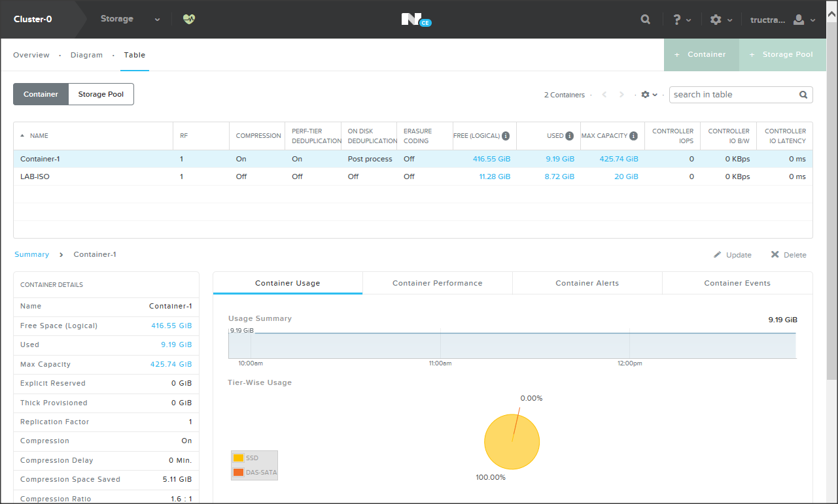Screen dimensions: 838x504
Task: Switch view to Storage Pool toggle
Action: click(101, 94)
